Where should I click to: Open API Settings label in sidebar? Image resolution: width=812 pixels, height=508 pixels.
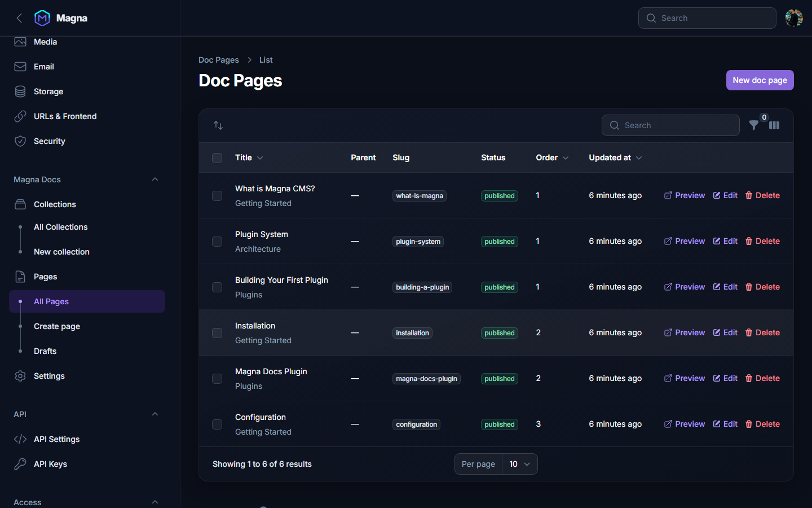[56, 439]
